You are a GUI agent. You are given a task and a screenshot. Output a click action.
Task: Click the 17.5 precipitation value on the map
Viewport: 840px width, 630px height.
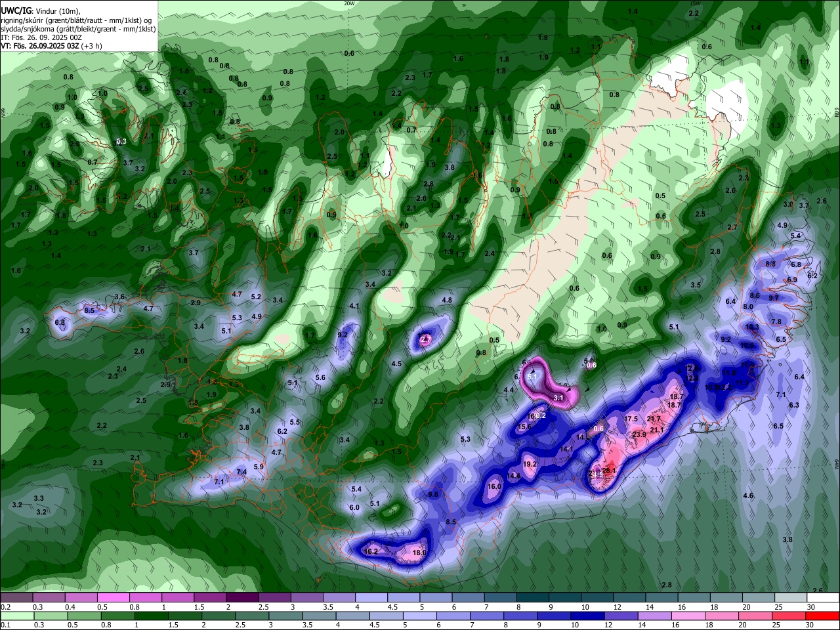point(631,419)
